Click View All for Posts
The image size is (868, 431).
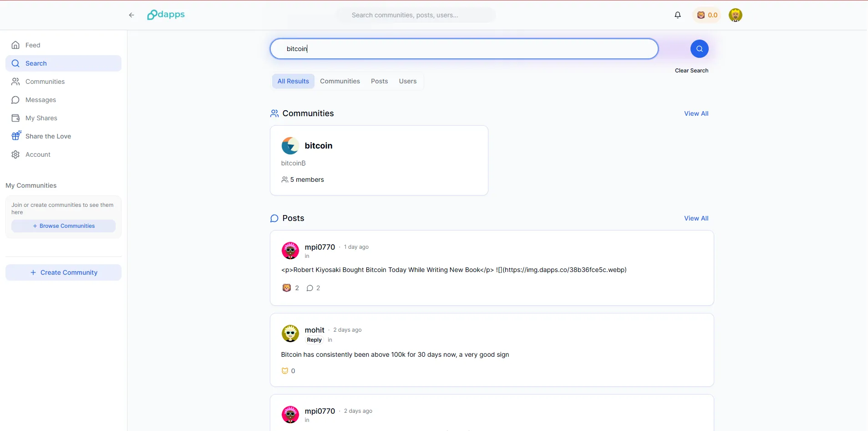(696, 218)
